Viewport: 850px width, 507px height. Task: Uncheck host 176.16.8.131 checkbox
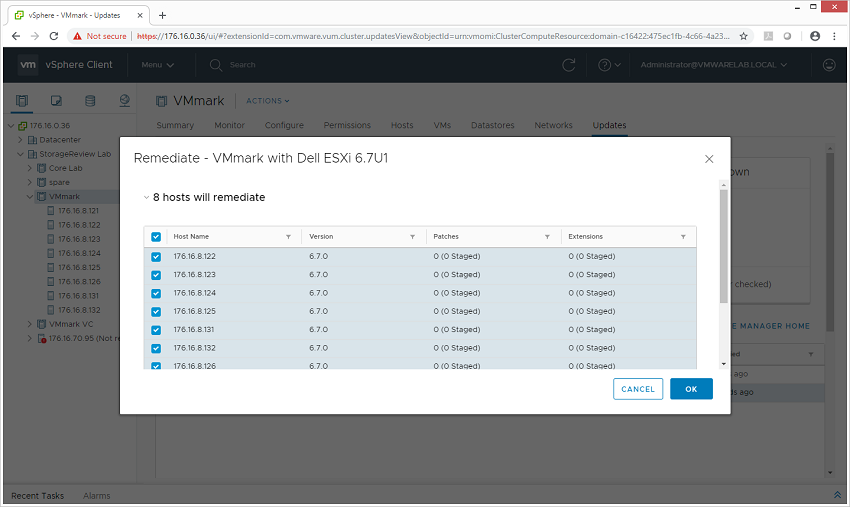click(156, 330)
